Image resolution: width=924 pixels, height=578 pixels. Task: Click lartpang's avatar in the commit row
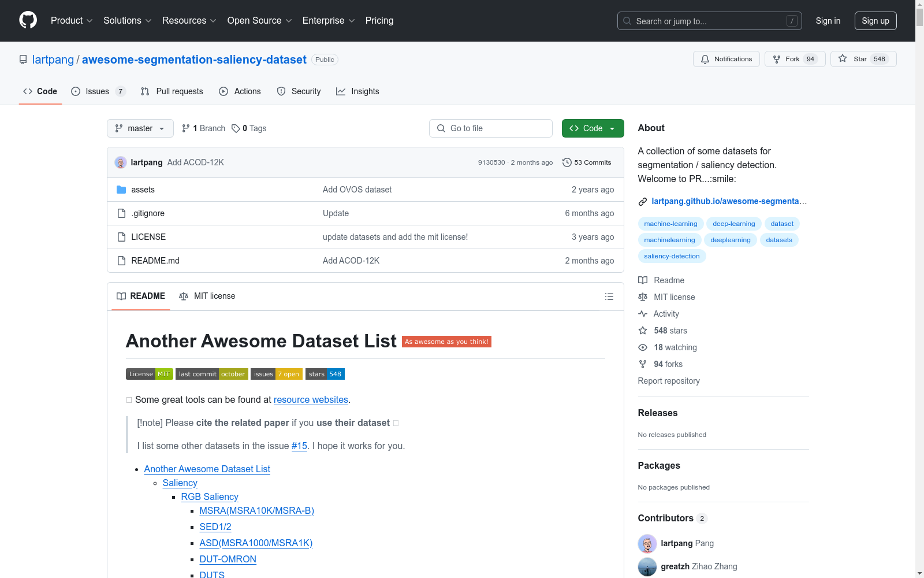click(121, 162)
